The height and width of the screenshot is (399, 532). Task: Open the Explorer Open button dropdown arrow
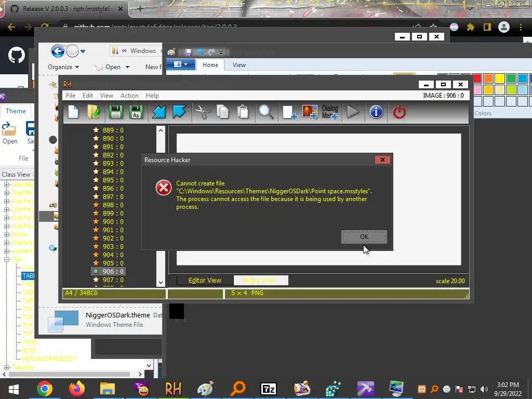127,67
